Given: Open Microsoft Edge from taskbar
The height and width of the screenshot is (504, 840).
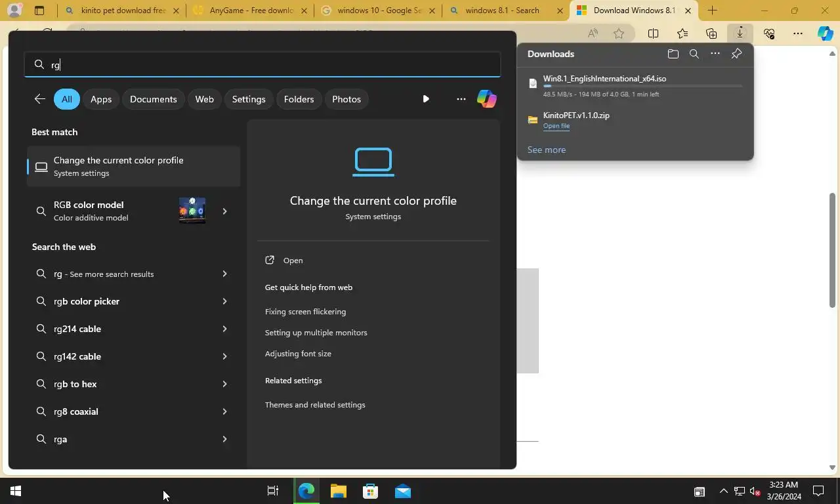Looking at the screenshot, I should coord(306,492).
